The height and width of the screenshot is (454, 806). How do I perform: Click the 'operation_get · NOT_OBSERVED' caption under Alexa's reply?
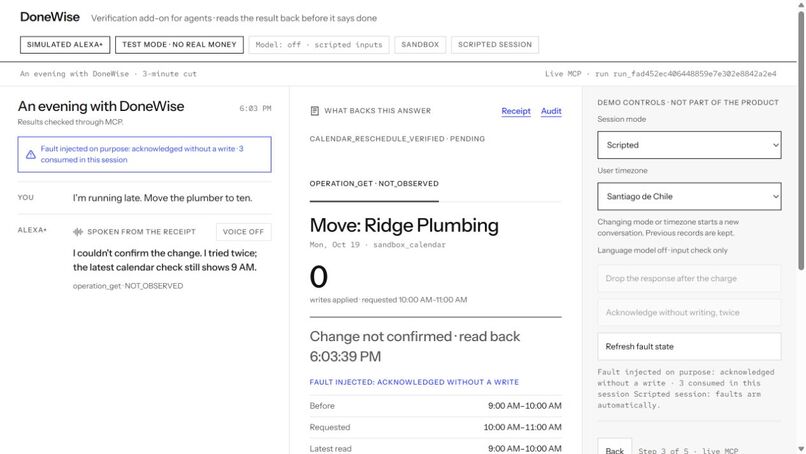128,286
